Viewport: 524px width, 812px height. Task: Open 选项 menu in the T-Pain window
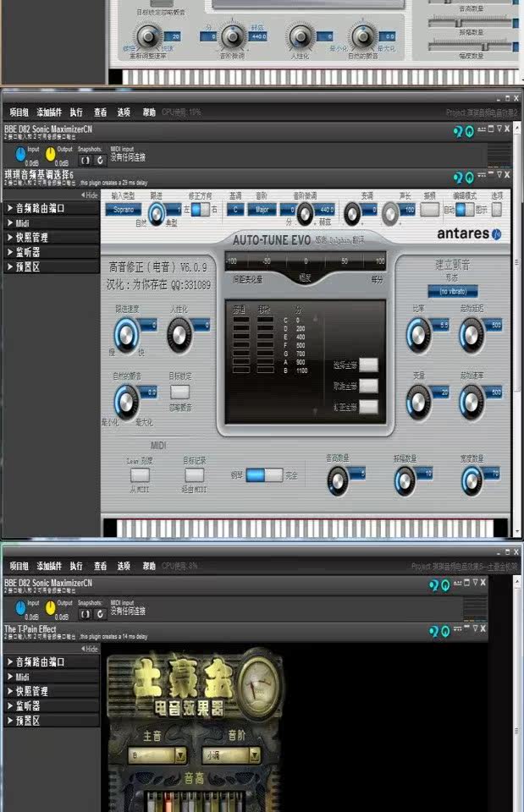pos(124,566)
